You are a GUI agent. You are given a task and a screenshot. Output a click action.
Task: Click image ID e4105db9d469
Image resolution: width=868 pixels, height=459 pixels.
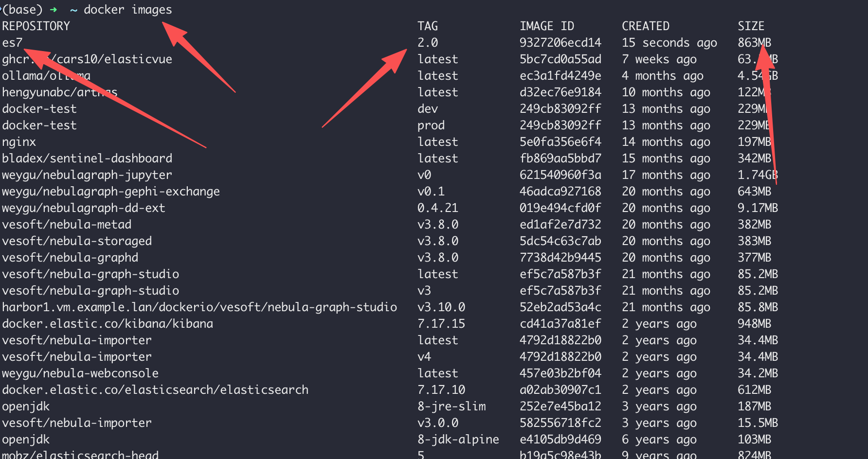tap(561, 440)
